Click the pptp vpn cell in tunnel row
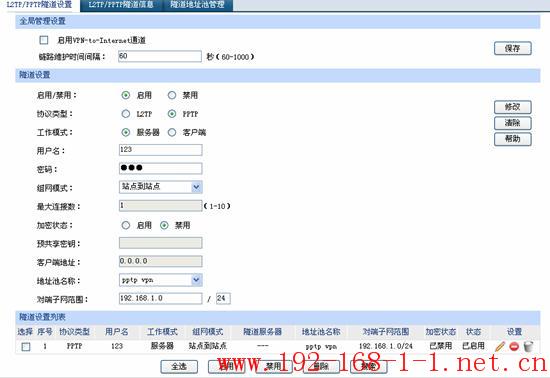550x378 pixels. (x=321, y=347)
